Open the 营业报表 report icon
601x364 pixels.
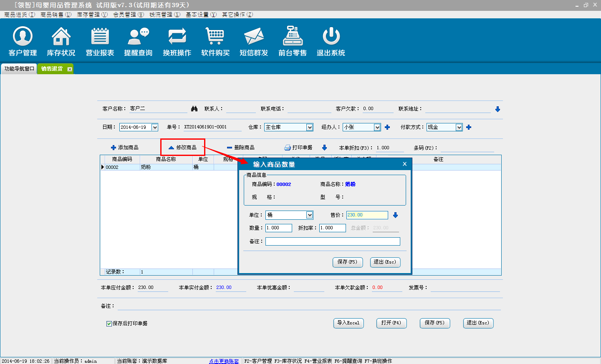pyautogui.click(x=100, y=41)
